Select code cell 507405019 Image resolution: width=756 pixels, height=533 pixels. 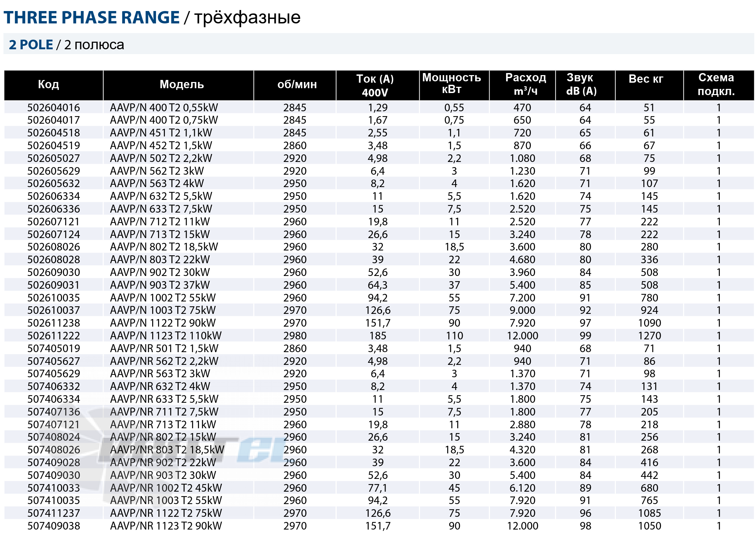[x=54, y=348]
